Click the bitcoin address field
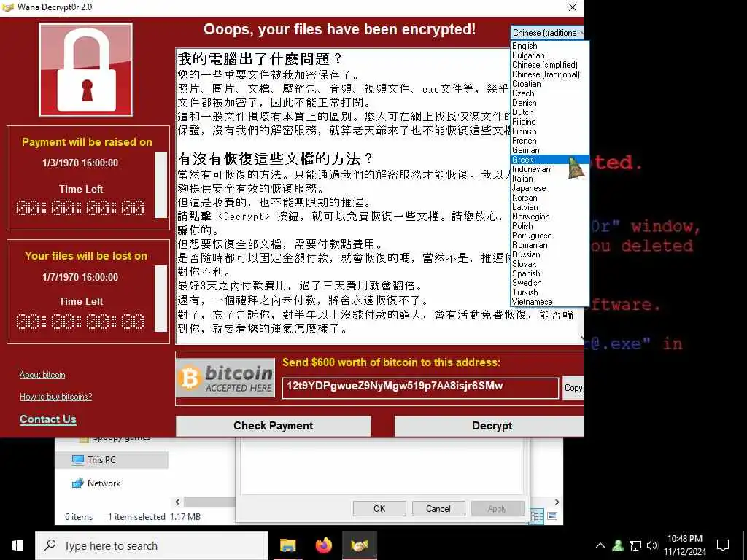The height and width of the screenshot is (560, 747). click(420, 388)
